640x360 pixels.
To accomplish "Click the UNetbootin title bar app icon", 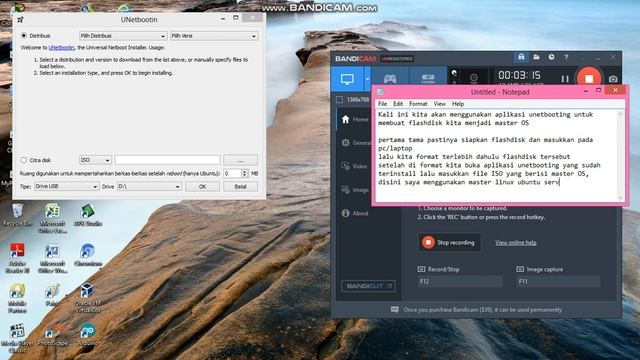I will [20, 19].
